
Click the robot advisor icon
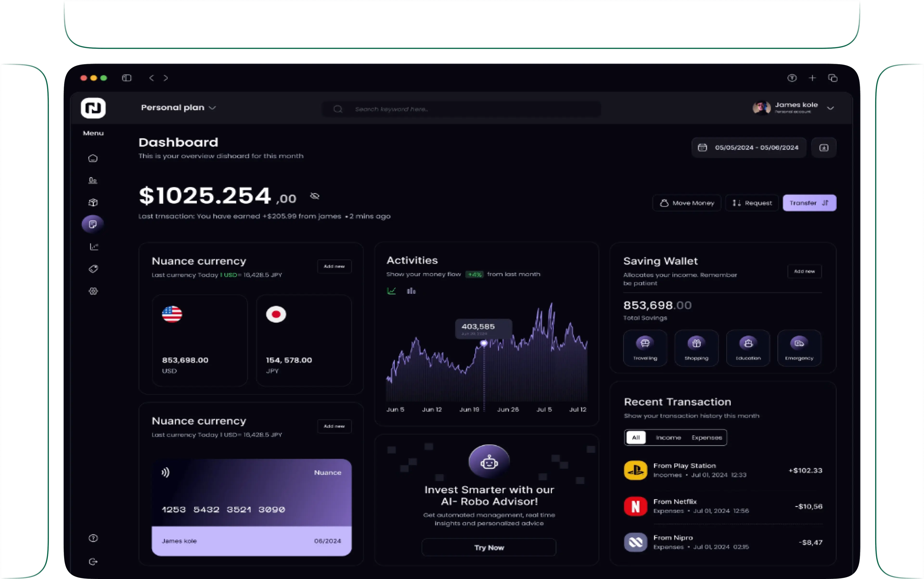(489, 462)
